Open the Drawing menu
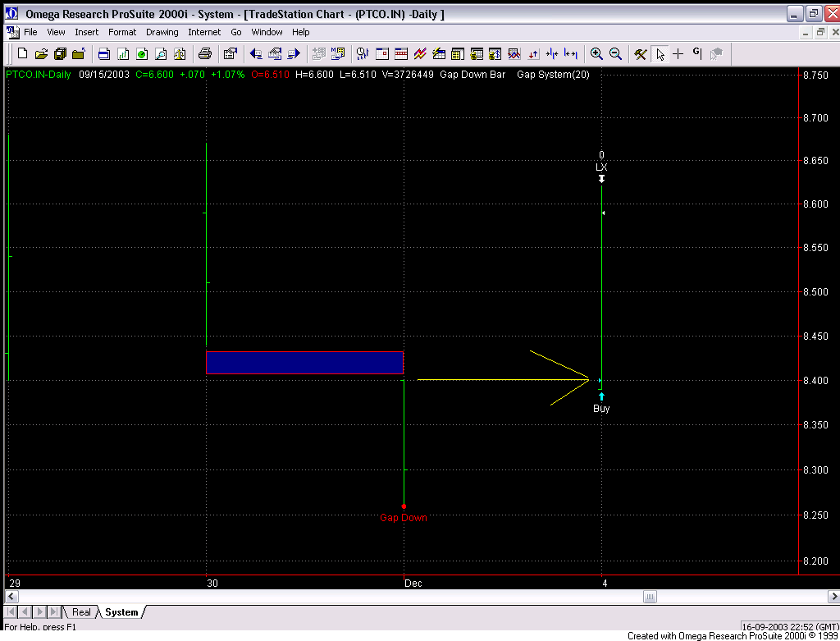The height and width of the screenshot is (641, 840). tap(162, 32)
